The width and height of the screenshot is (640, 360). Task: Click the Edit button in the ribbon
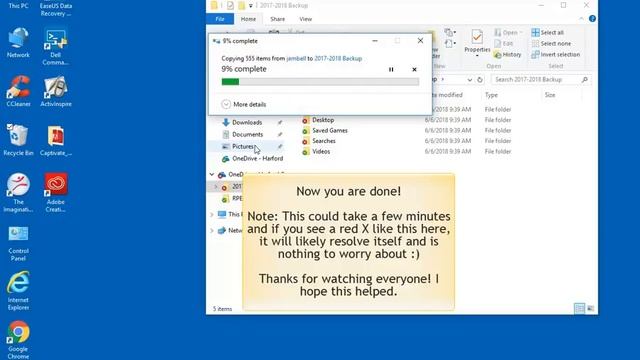(x=504, y=43)
